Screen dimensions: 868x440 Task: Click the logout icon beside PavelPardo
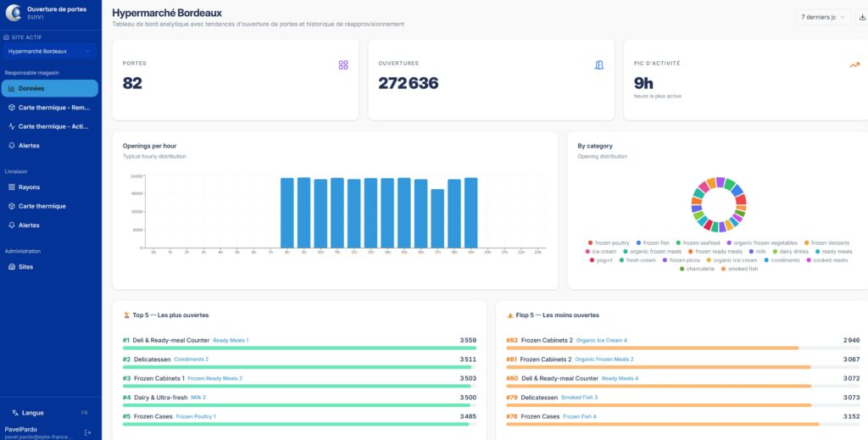tap(88, 432)
